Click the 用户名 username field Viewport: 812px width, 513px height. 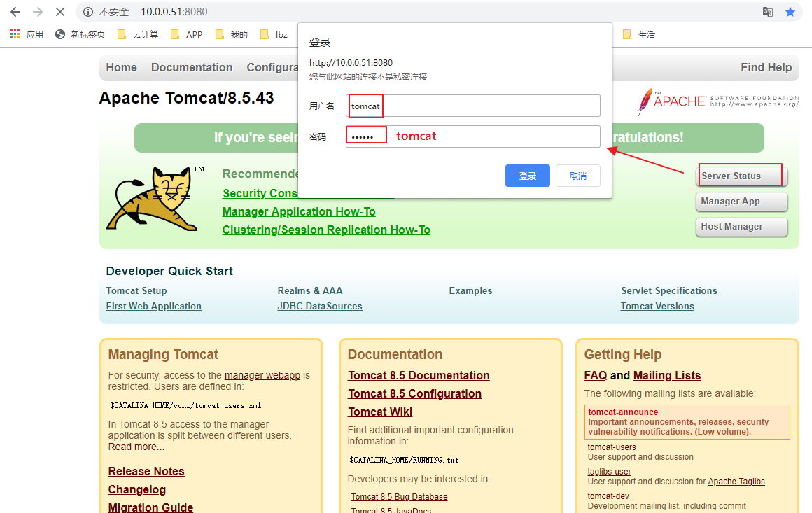pos(473,106)
